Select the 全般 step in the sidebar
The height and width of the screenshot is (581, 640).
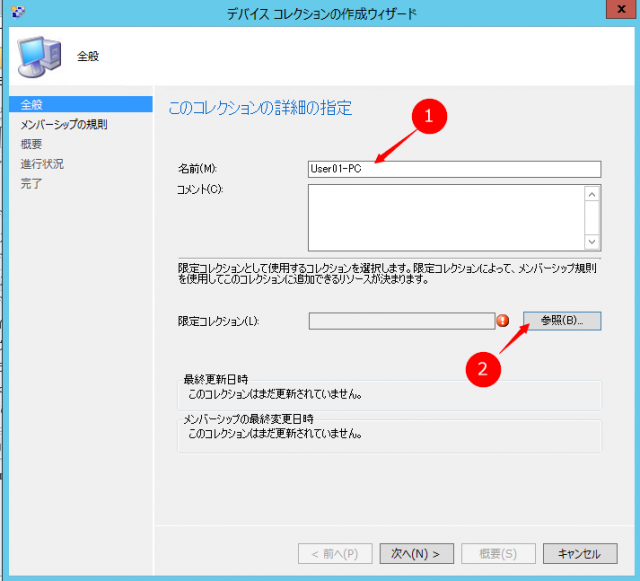32,105
